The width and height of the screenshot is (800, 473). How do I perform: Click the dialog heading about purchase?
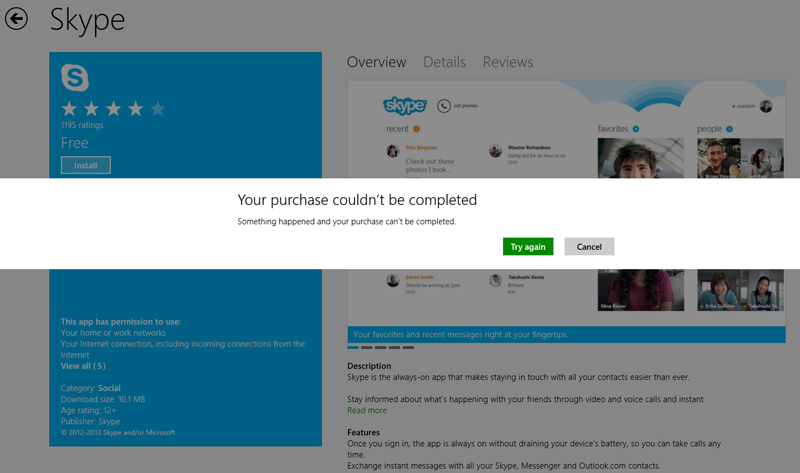pos(357,200)
